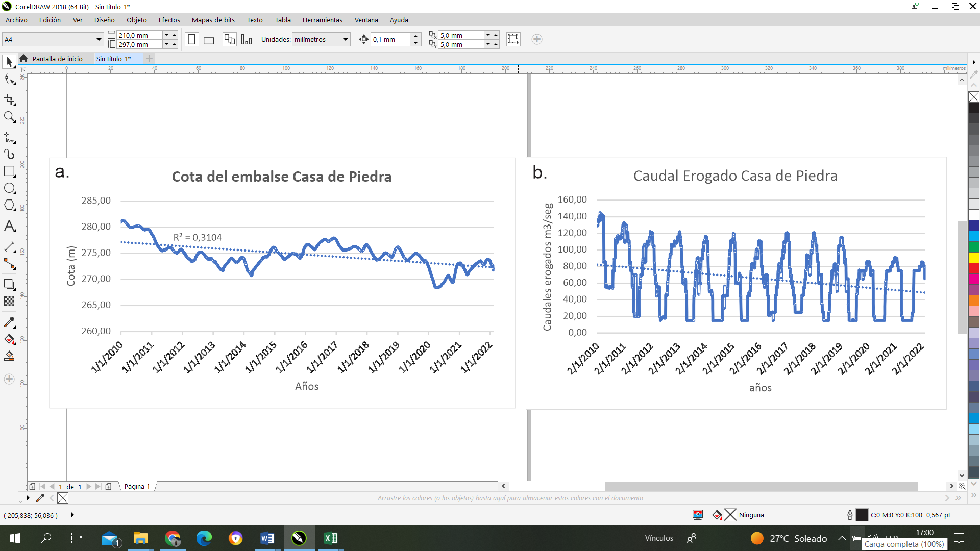The width and height of the screenshot is (980, 551).
Task: Expand the Unidades milímetros dropdown
Action: (346, 39)
